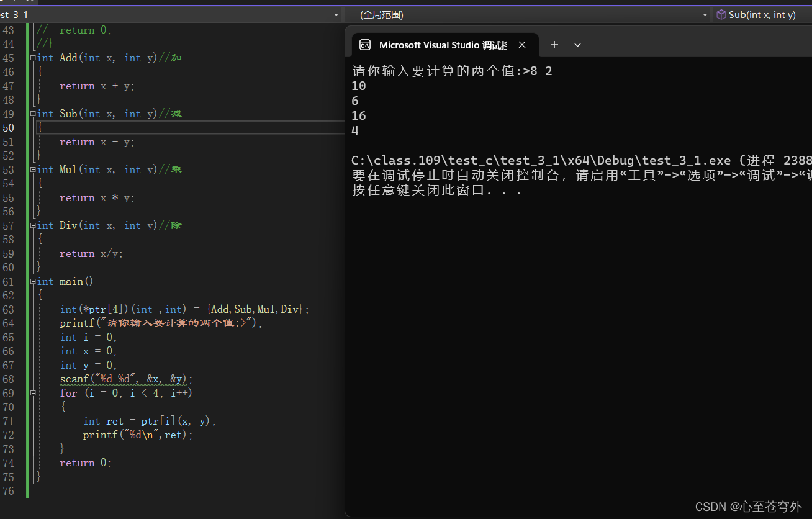
Task: Click the console input line '请你输入要计算的两个值:>8 2'
Action: coord(452,71)
